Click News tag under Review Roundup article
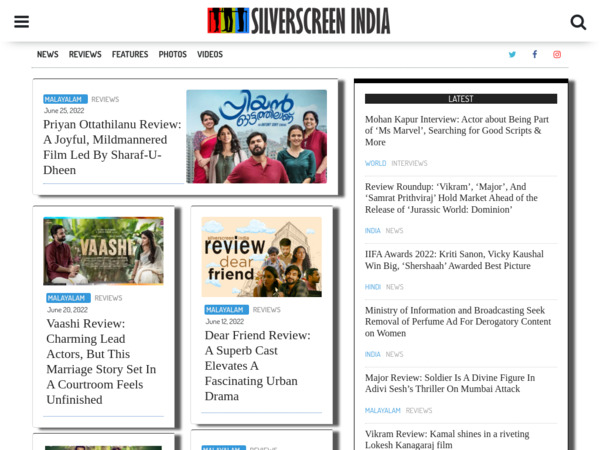Viewport: 600px width, 450px height. click(394, 230)
